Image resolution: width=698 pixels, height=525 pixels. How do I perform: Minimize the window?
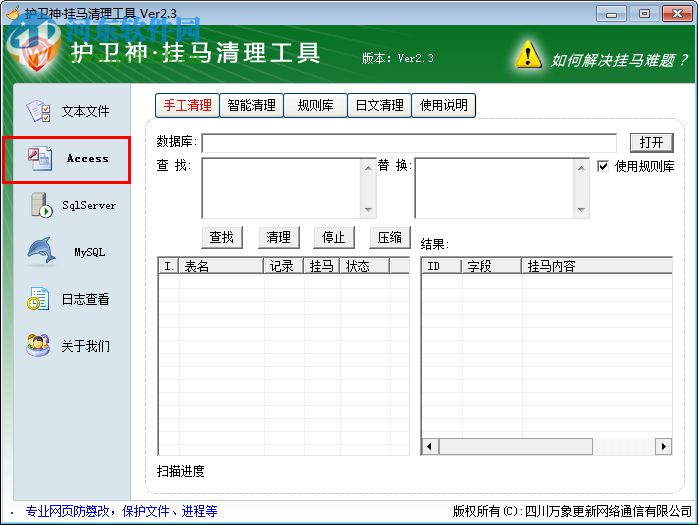tap(611, 14)
